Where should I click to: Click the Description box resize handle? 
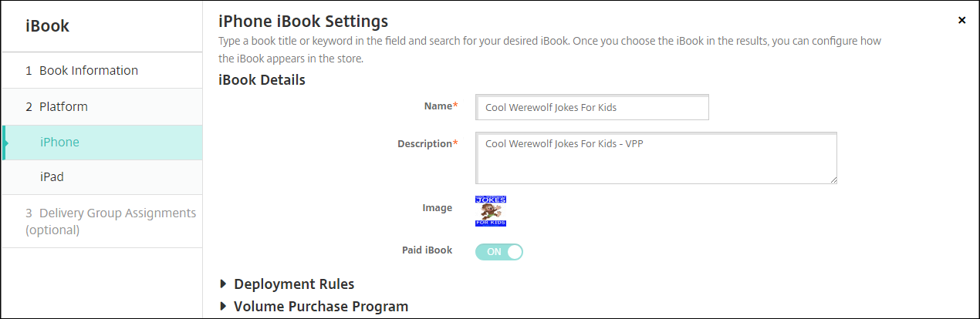coord(833,180)
